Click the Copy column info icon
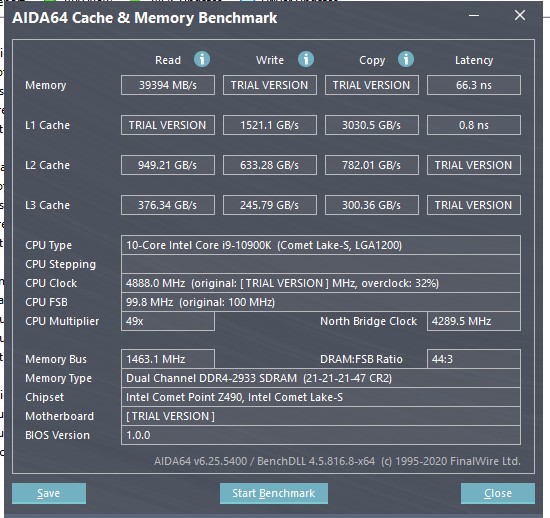The height and width of the screenshot is (518, 550). 406,59
